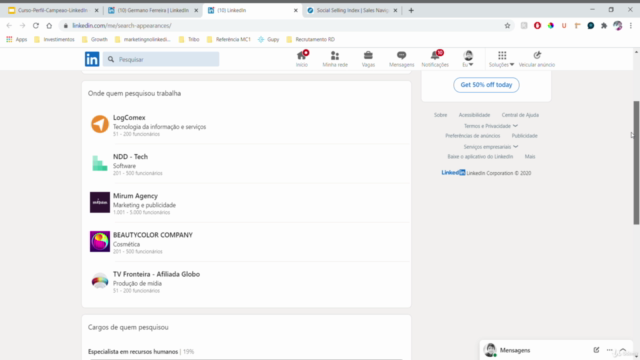Expand Serviços empresariais dropdown
Image resolution: width=640 pixels, height=360 pixels.
[491, 147]
